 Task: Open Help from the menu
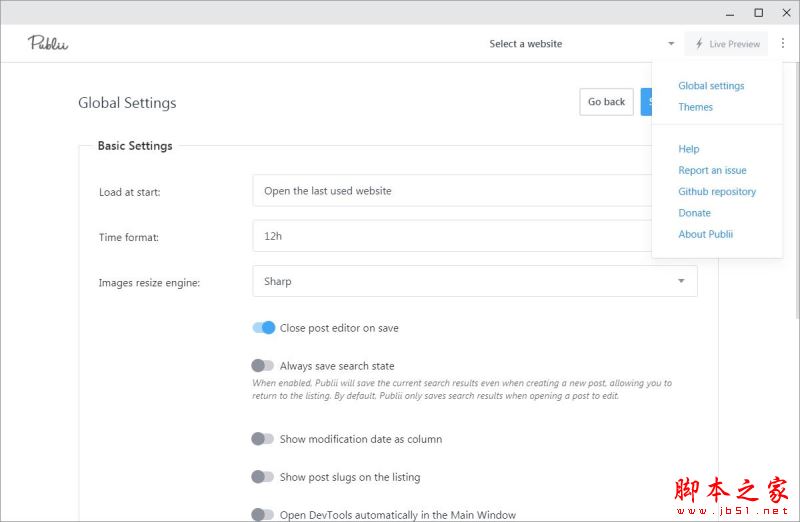[688, 149]
